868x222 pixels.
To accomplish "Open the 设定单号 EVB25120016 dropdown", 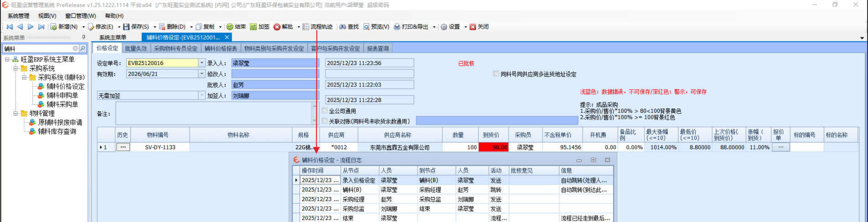I will tap(201, 63).
